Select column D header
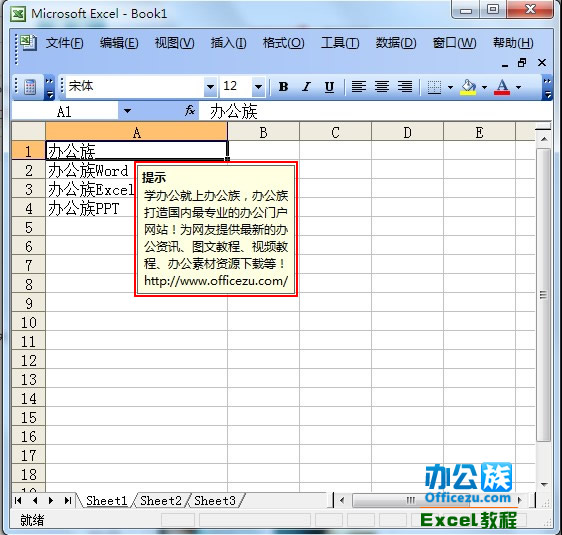The width and height of the screenshot is (562, 535). click(x=408, y=132)
